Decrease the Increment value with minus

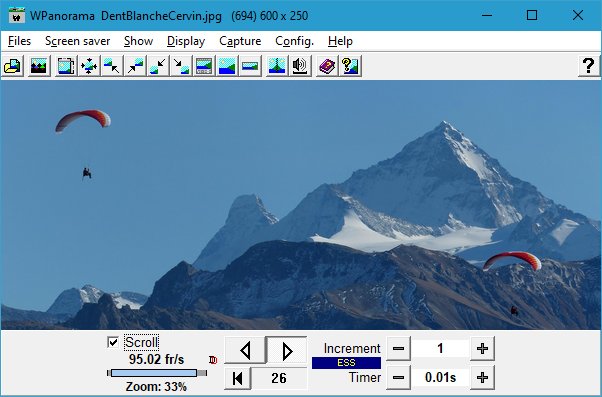(x=398, y=349)
